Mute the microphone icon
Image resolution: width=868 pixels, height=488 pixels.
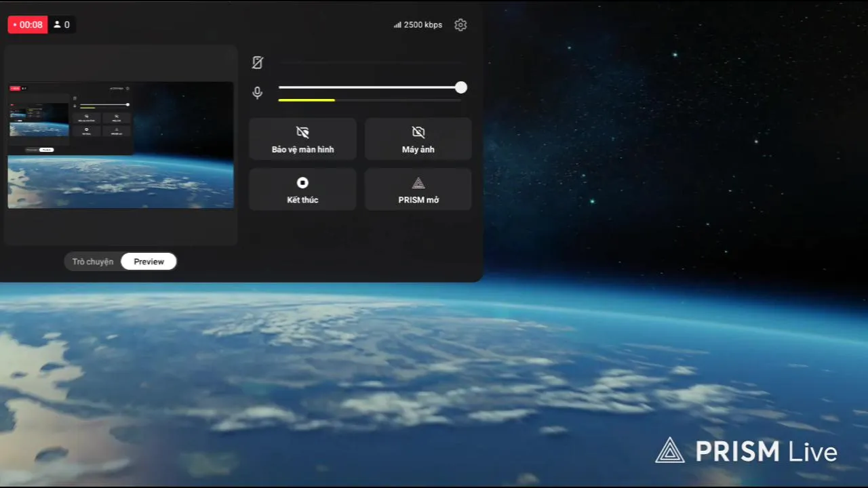(x=258, y=93)
